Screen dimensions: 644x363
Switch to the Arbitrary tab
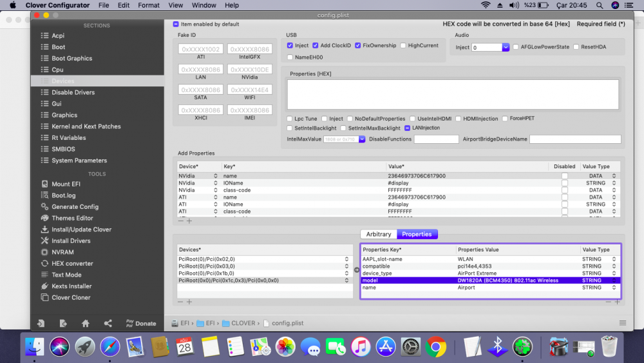pos(378,234)
